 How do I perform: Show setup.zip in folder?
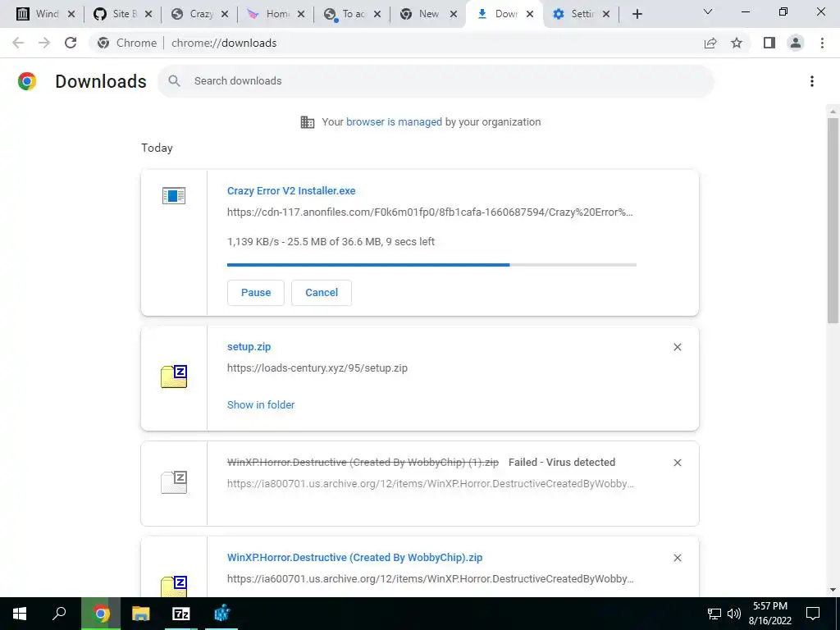click(x=261, y=405)
